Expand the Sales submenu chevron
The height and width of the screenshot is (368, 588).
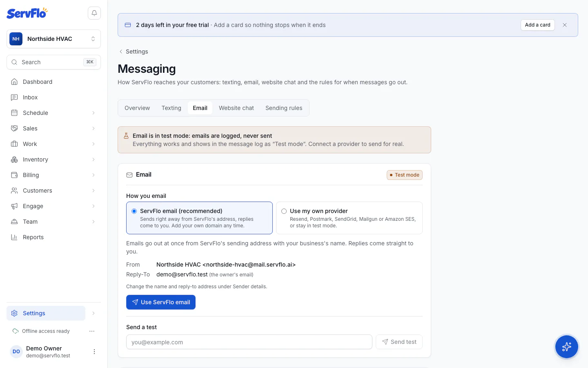pyautogui.click(x=94, y=128)
